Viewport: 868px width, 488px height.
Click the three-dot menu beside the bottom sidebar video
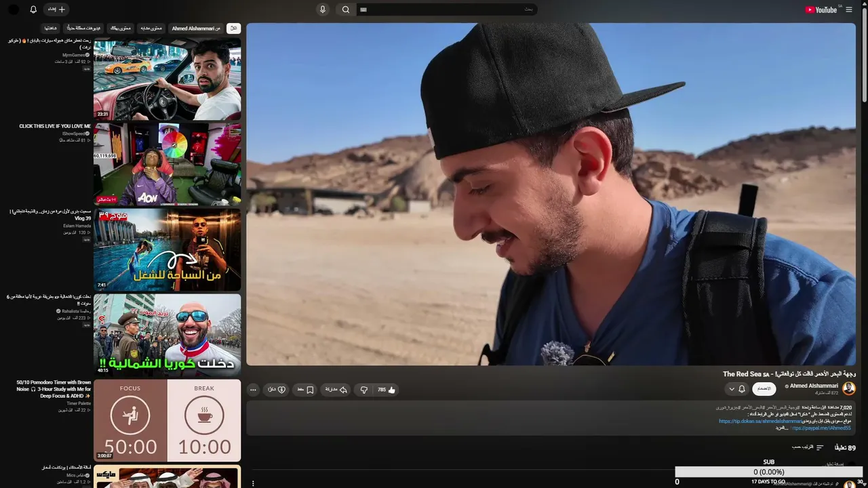coord(253,483)
